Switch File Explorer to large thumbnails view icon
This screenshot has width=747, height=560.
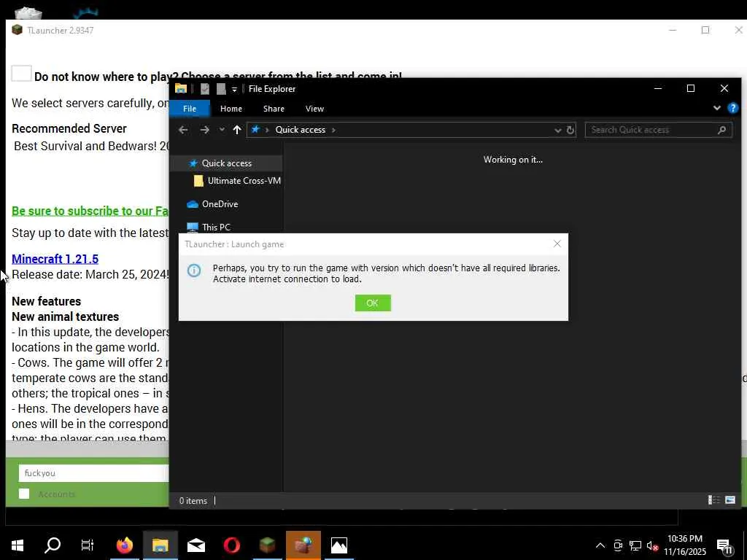pyautogui.click(x=729, y=500)
